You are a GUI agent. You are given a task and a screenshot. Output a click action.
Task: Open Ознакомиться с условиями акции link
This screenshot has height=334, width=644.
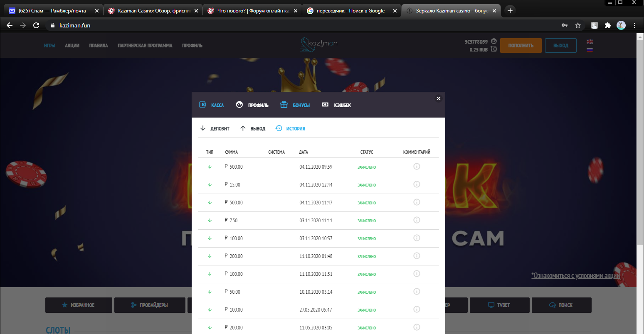pyautogui.click(x=575, y=275)
